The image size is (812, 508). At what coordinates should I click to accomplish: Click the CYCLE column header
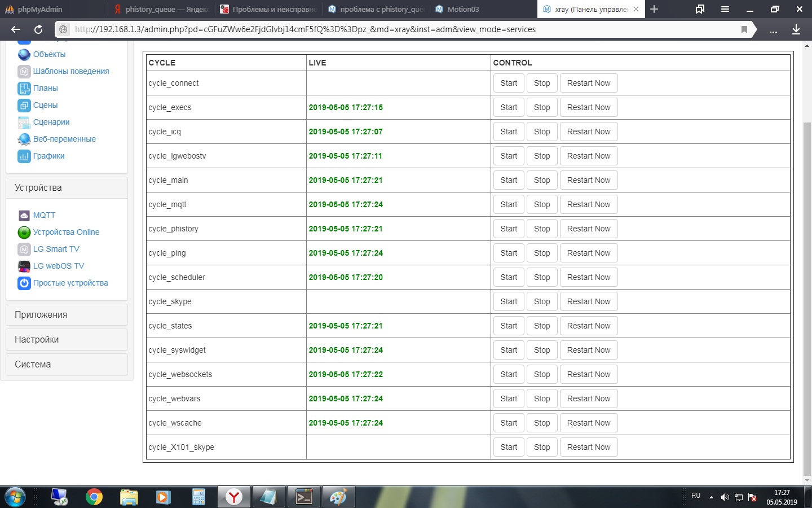click(x=162, y=63)
